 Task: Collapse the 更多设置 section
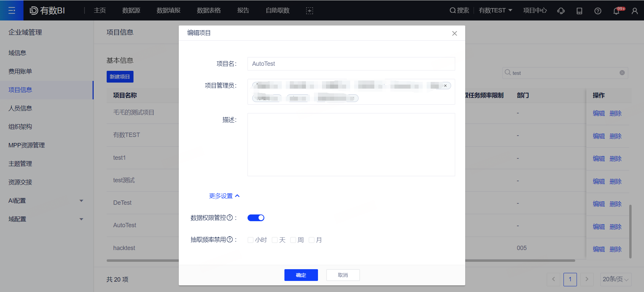point(224,196)
